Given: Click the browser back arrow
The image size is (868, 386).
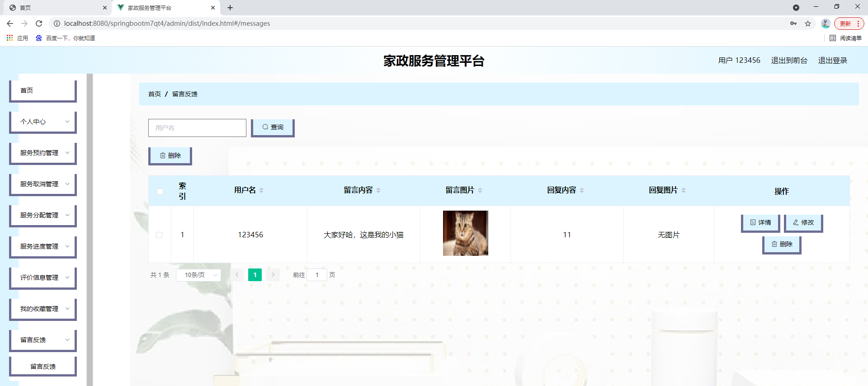Looking at the screenshot, I should (10, 24).
